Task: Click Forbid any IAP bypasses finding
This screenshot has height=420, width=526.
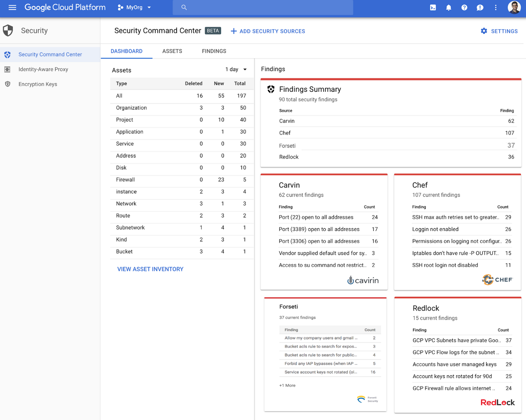Action: point(330,364)
